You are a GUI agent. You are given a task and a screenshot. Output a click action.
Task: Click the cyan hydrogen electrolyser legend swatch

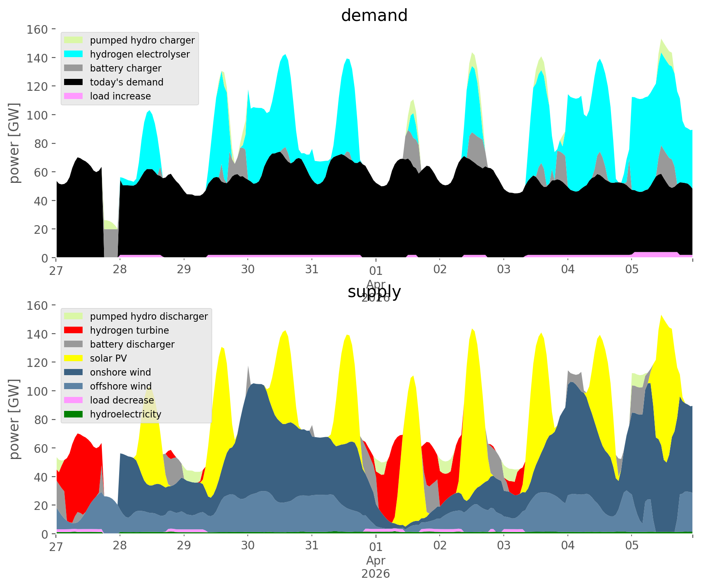pos(74,54)
